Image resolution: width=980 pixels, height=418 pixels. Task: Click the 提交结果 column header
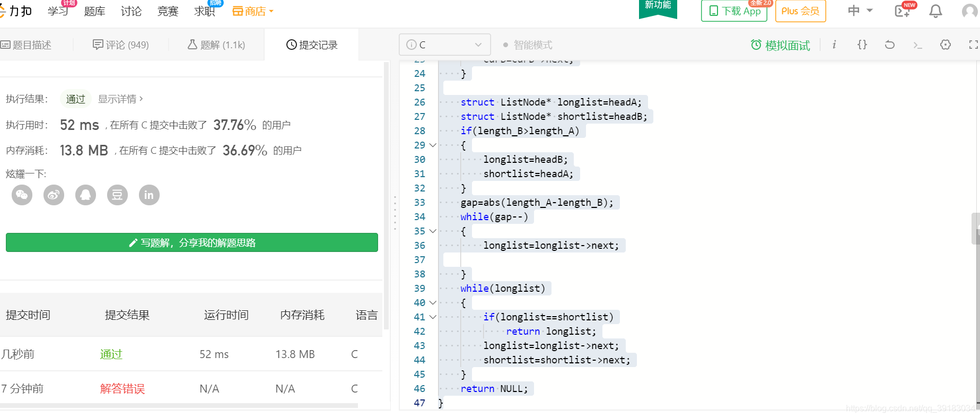pos(127,315)
